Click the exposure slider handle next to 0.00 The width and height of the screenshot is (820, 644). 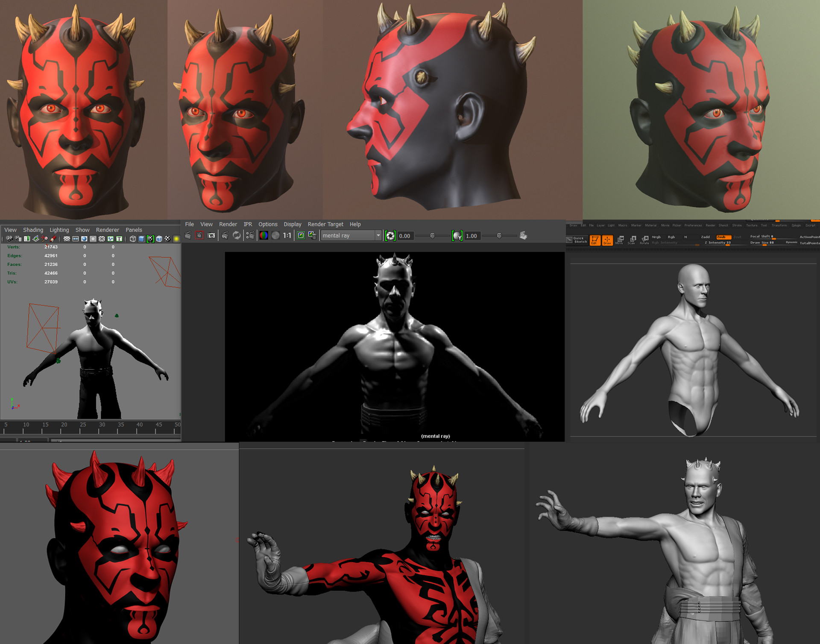tap(432, 236)
